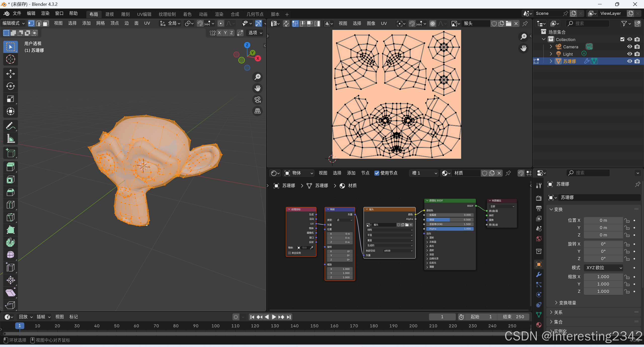Toggle Collection exclude checkbox in outliner

(x=622, y=39)
